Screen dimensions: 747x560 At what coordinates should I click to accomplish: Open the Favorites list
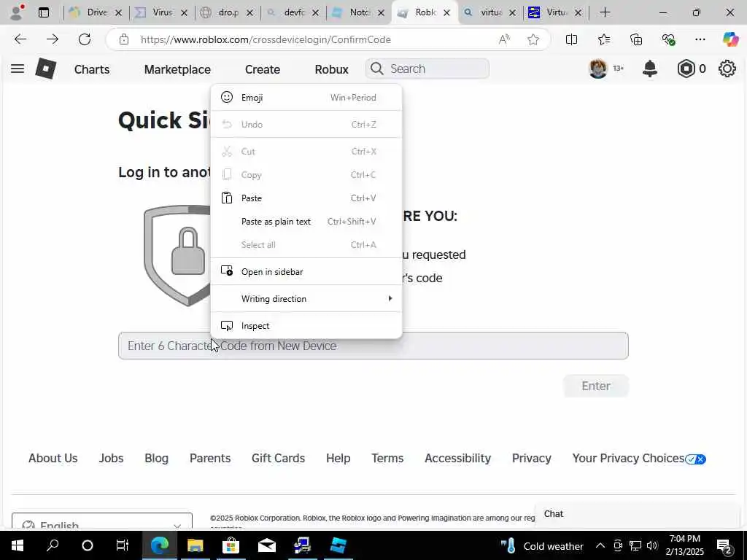coord(603,39)
